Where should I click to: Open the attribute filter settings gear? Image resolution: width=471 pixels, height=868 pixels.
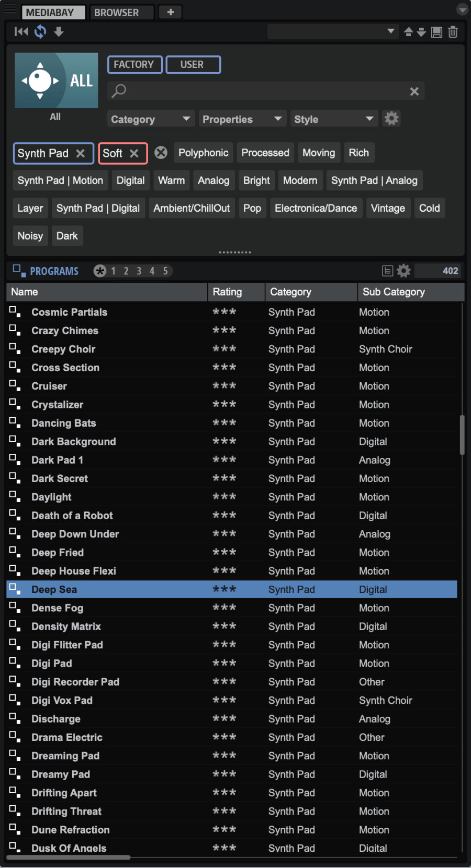pos(391,119)
